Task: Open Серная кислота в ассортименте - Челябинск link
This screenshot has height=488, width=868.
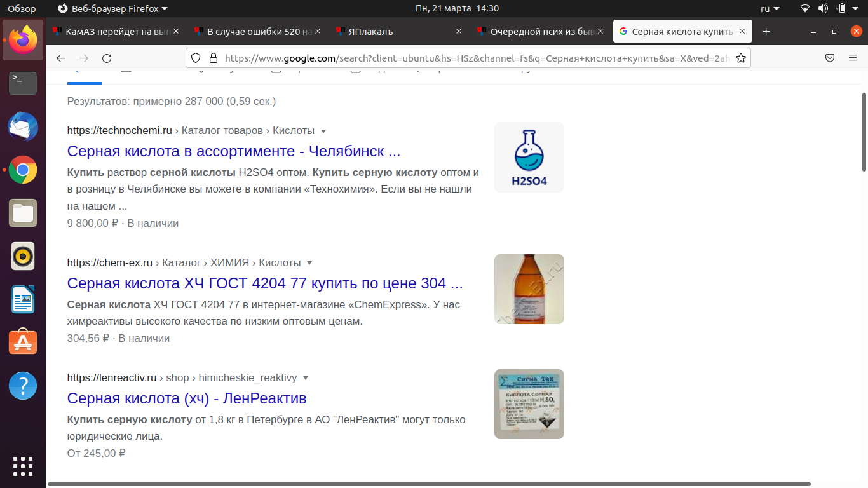Action: click(234, 151)
